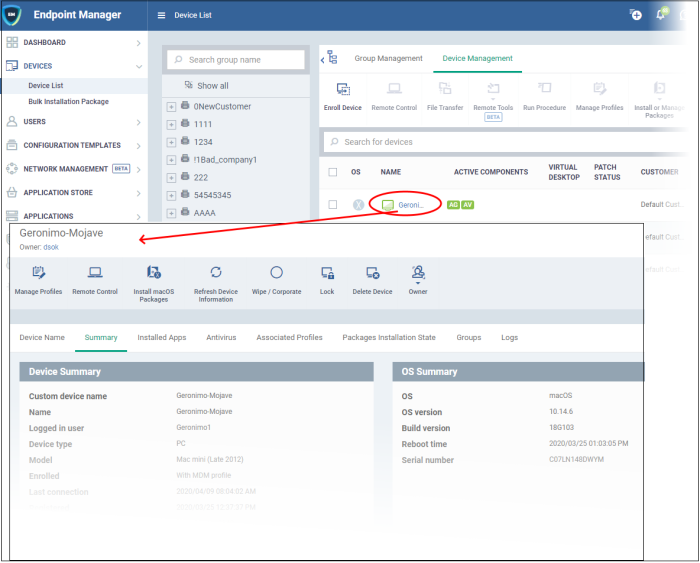Viewport: 700px width, 563px height.
Task: Select Bulk Installation Package in sidebar
Action: click(68, 102)
